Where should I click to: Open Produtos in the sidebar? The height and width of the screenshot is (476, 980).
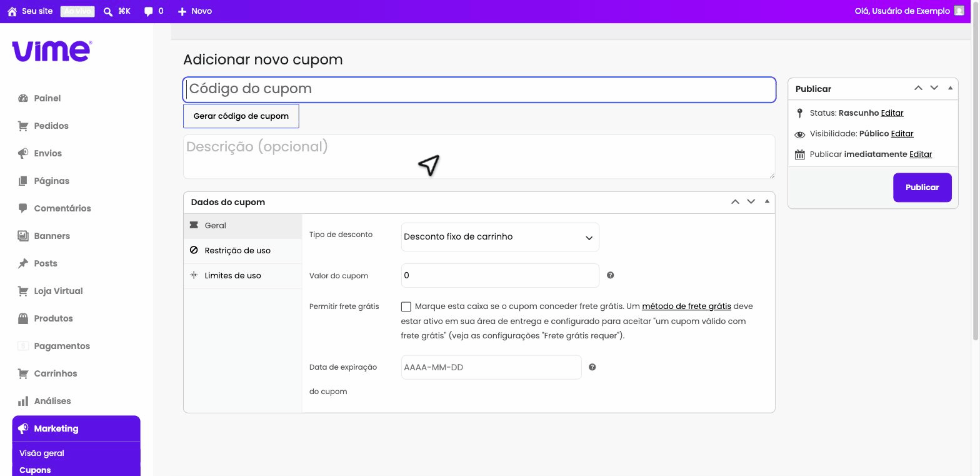tap(54, 318)
